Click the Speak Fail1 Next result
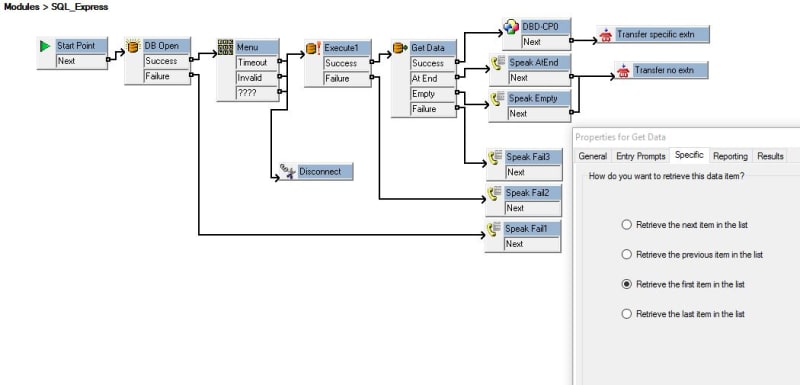800x385 pixels. 532,244
